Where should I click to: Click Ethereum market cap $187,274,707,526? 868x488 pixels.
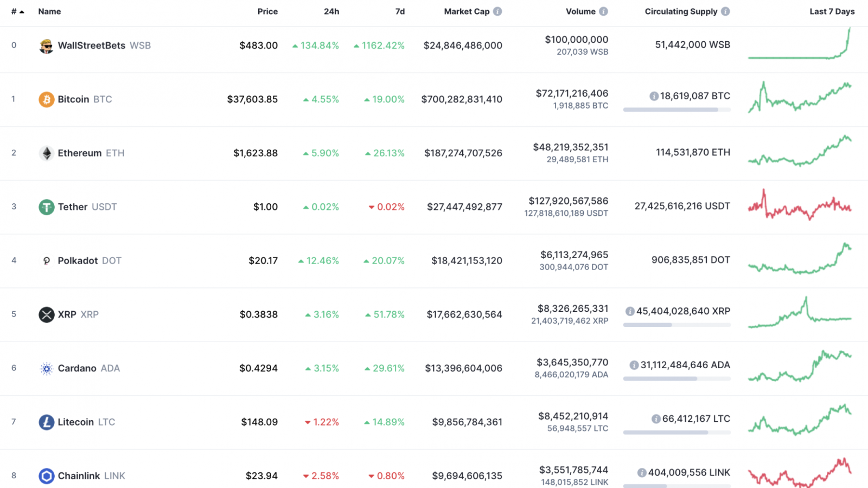[463, 153]
